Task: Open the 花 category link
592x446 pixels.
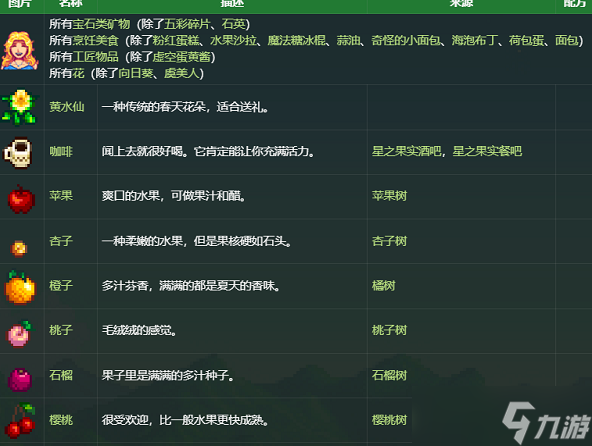Action: pyautogui.click(x=78, y=73)
